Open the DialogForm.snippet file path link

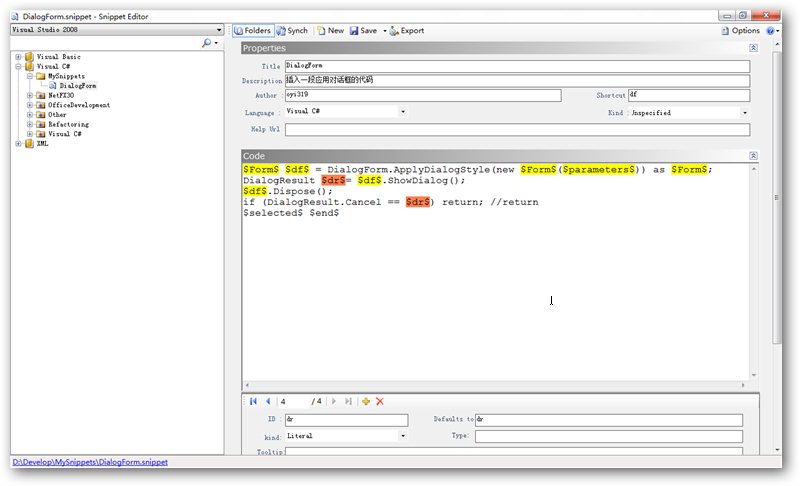click(x=90, y=462)
